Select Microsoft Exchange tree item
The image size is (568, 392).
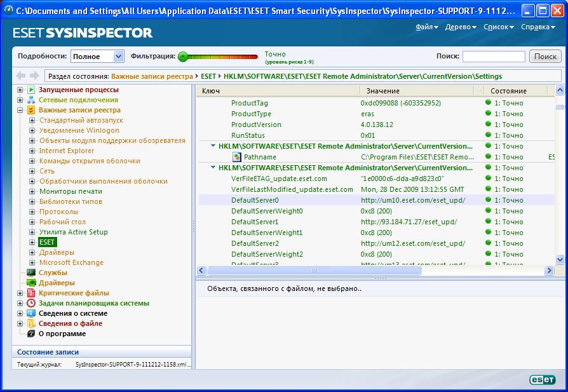click(71, 262)
